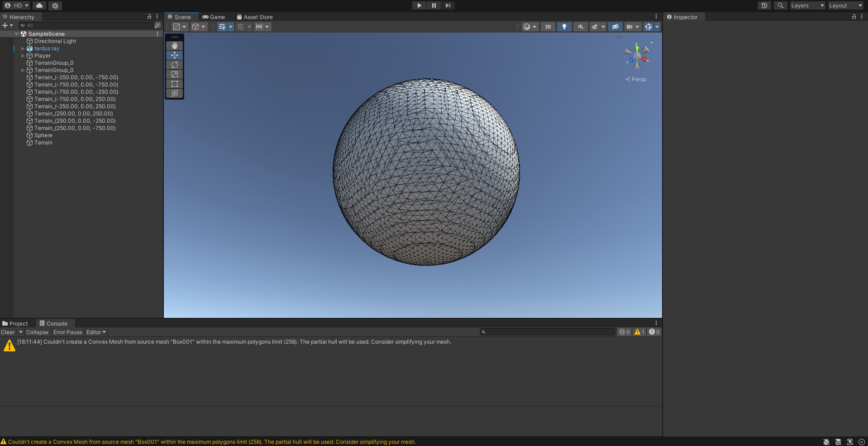Select the Rect transform tool
Viewport: 868px width, 446px height.
tap(175, 84)
